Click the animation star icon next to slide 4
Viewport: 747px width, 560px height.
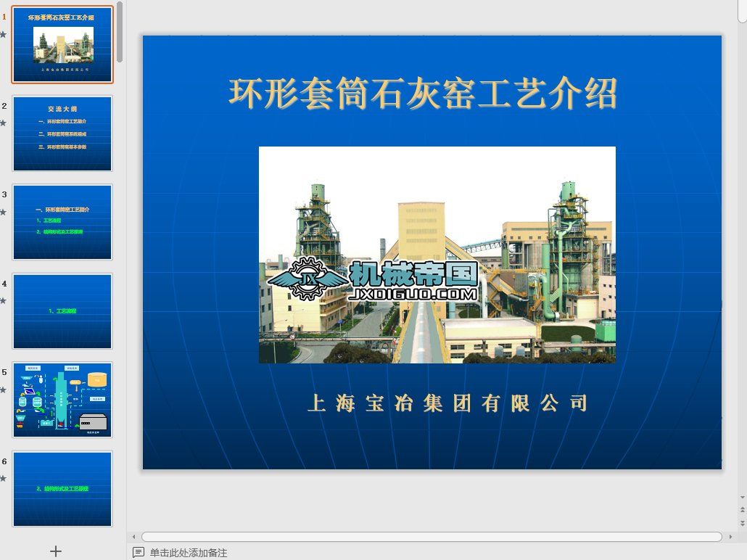(4, 301)
